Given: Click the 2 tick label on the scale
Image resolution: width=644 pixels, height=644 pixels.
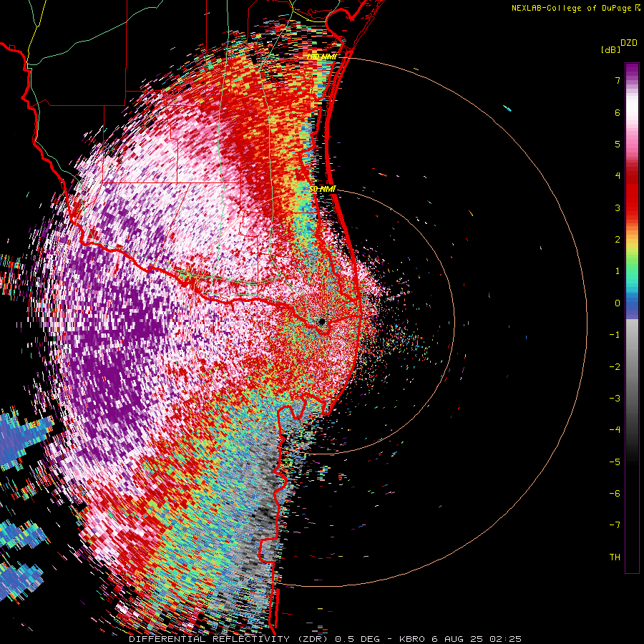Looking at the screenshot, I should tap(618, 239).
